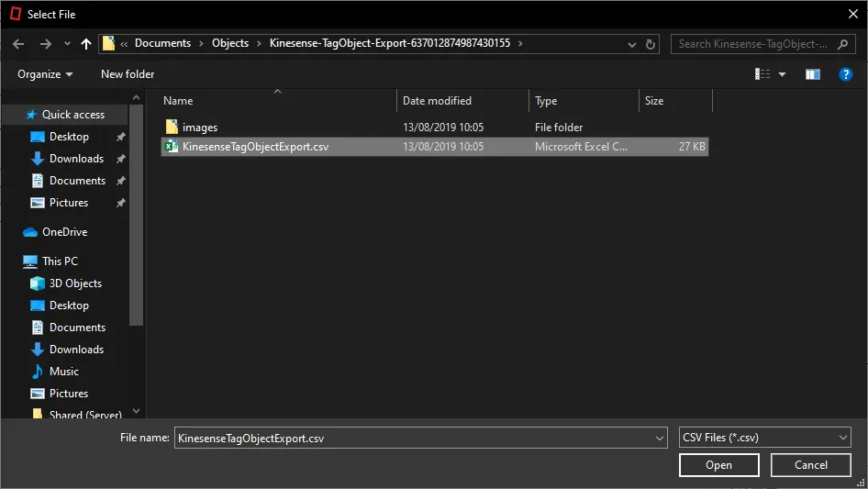868x489 pixels.
Task: Open the recent locations chevron
Action: 67,44
